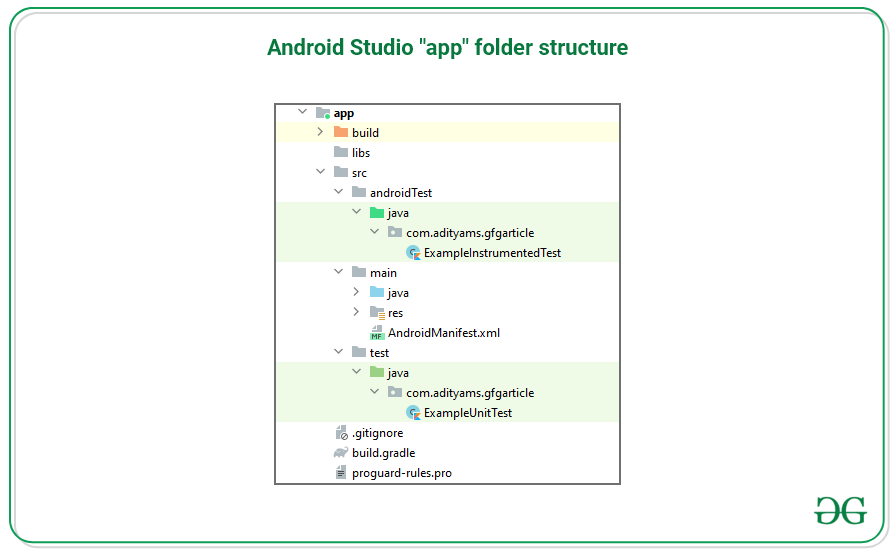Expand the build folder arrow

point(320,132)
